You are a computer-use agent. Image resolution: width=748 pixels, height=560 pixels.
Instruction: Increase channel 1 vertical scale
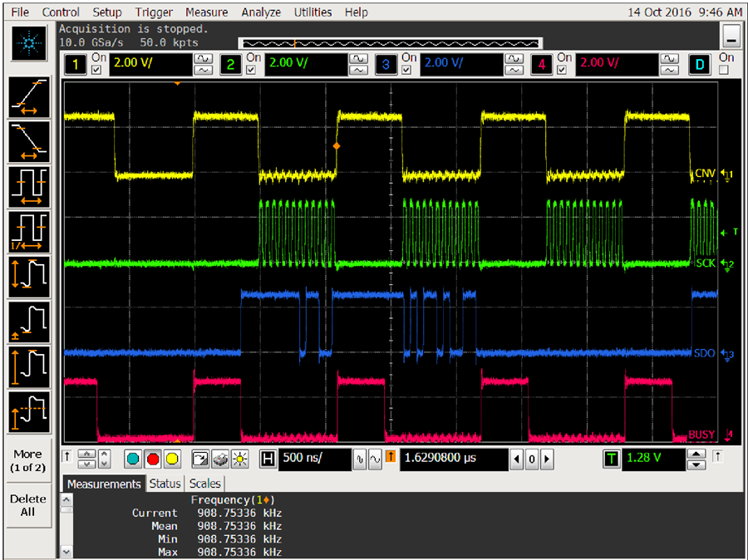(x=204, y=59)
